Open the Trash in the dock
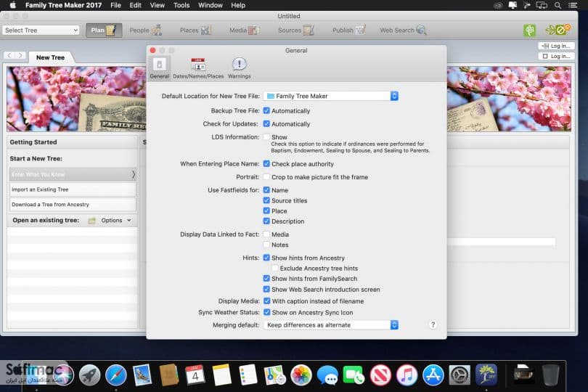The width and height of the screenshot is (588, 392). (x=550, y=375)
